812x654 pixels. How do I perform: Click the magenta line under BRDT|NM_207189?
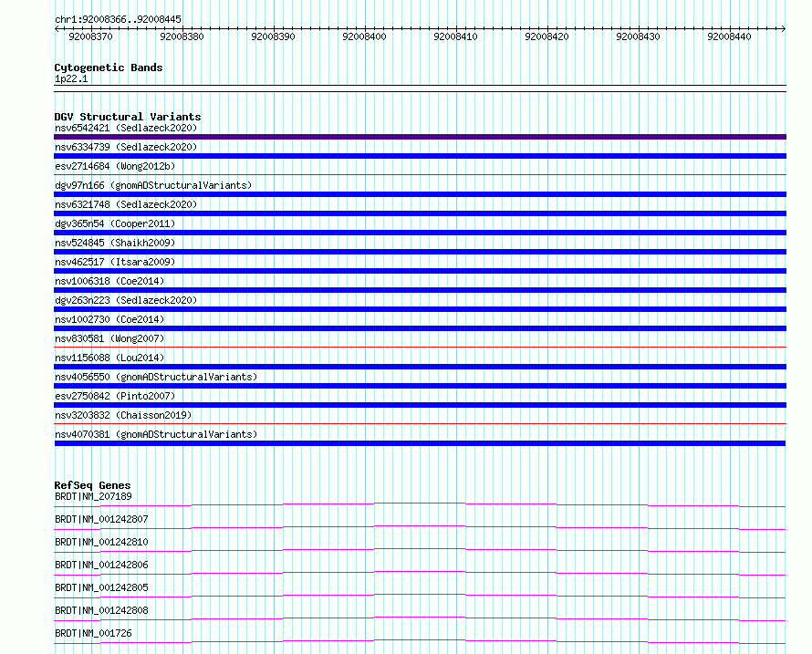pyautogui.click(x=420, y=504)
